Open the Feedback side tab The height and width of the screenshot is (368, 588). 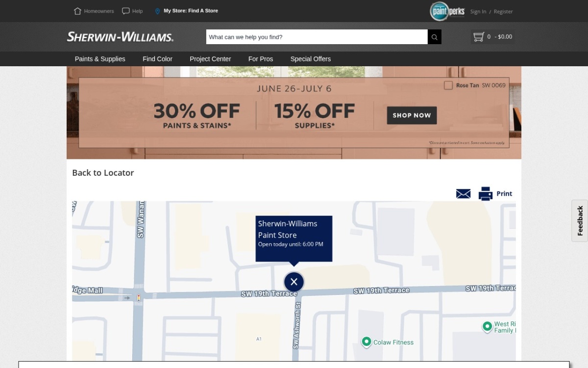click(580, 221)
